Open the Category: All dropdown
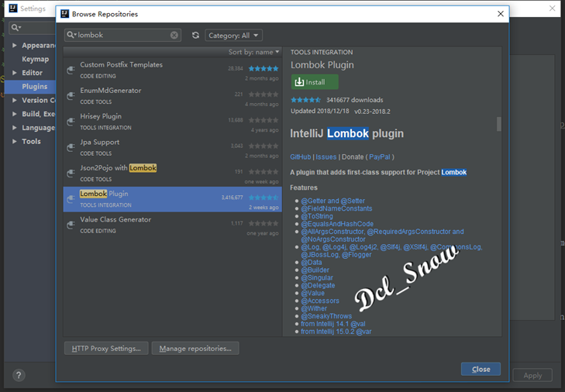Screen dimensions: 565x392 pyautogui.click(x=233, y=36)
